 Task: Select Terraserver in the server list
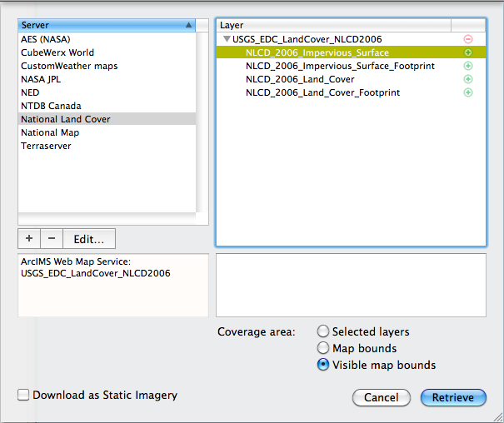pos(107,146)
